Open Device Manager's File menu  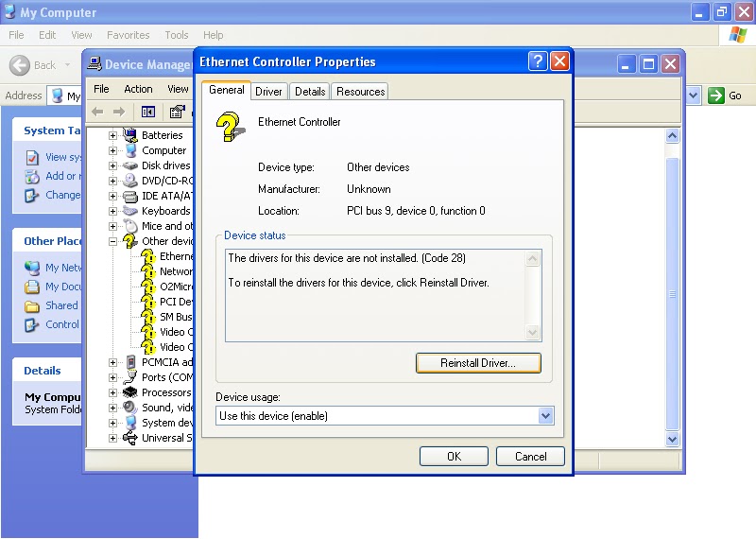(x=101, y=89)
